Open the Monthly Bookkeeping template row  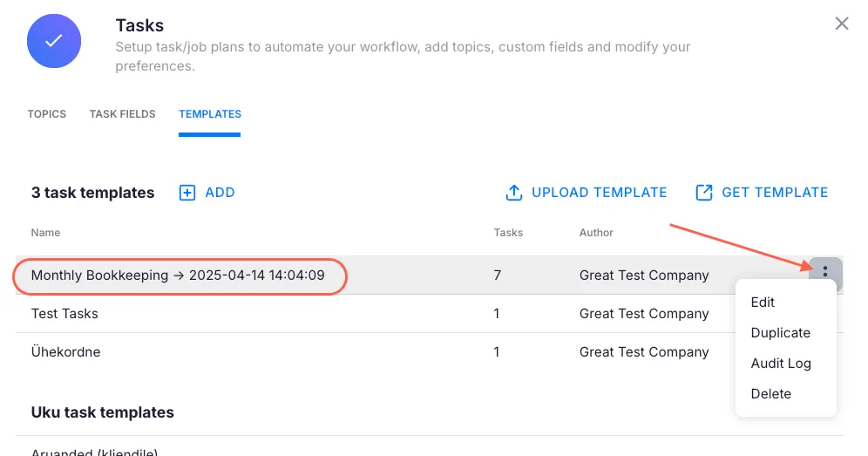coord(178,276)
